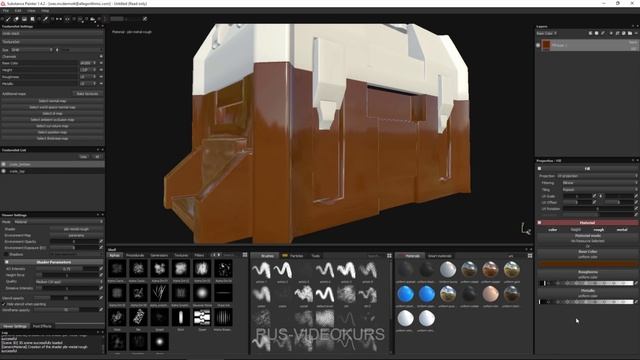Select the Eraser tool in toolbar
640x360 pixels.
16,19
